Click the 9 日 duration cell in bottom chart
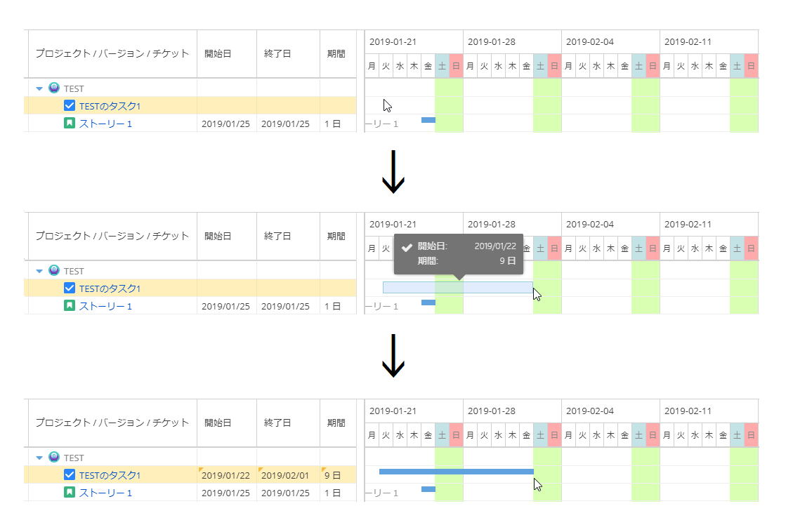 pyautogui.click(x=339, y=475)
